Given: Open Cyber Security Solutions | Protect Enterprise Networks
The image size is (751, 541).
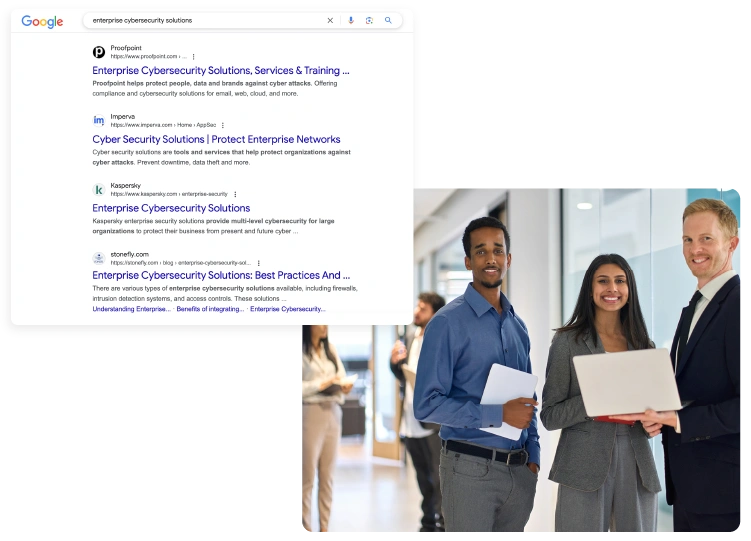Looking at the screenshot, I should point(216,139).
